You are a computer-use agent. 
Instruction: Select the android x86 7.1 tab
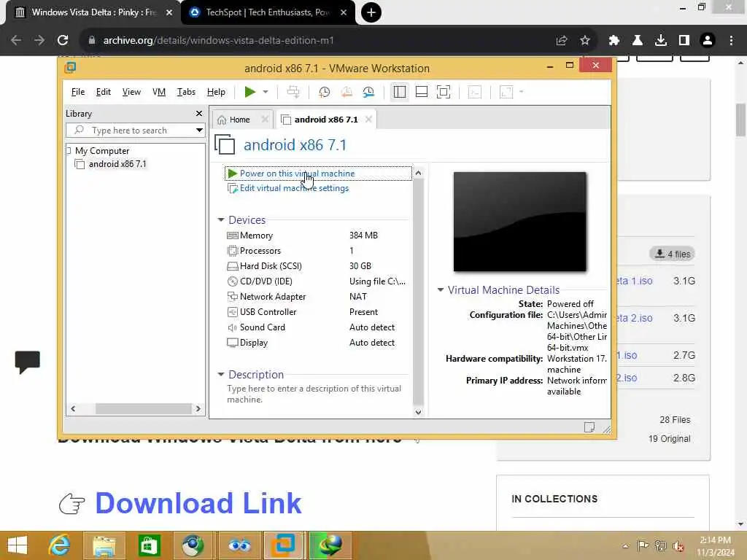(326, 120)
